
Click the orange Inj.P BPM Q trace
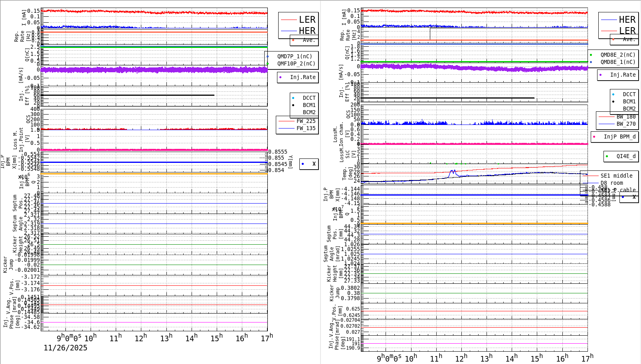pyautogui.click(x=160, y=173)
